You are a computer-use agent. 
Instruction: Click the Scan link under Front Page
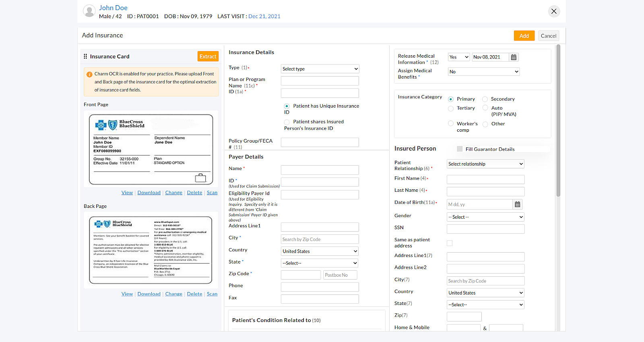coord(212,193)
